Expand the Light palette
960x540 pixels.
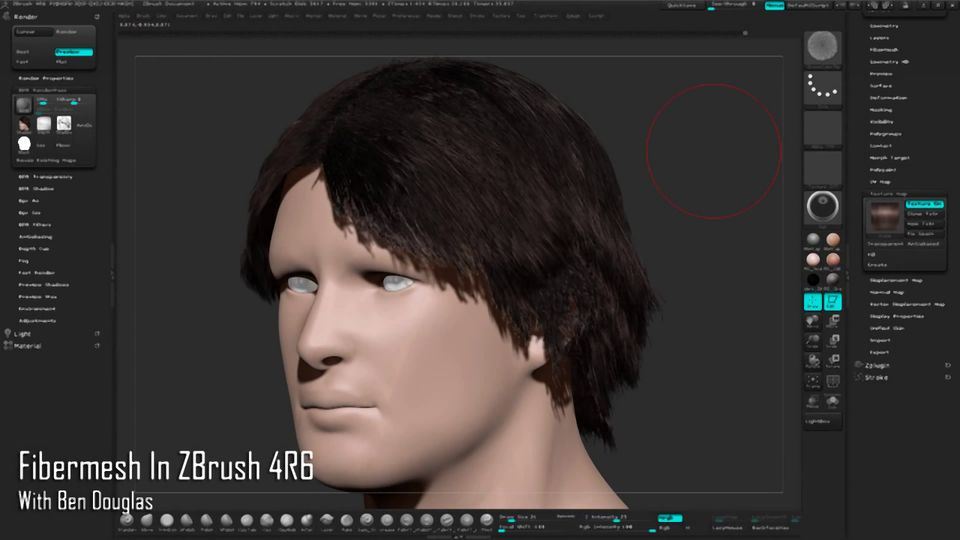click(23, 334)
